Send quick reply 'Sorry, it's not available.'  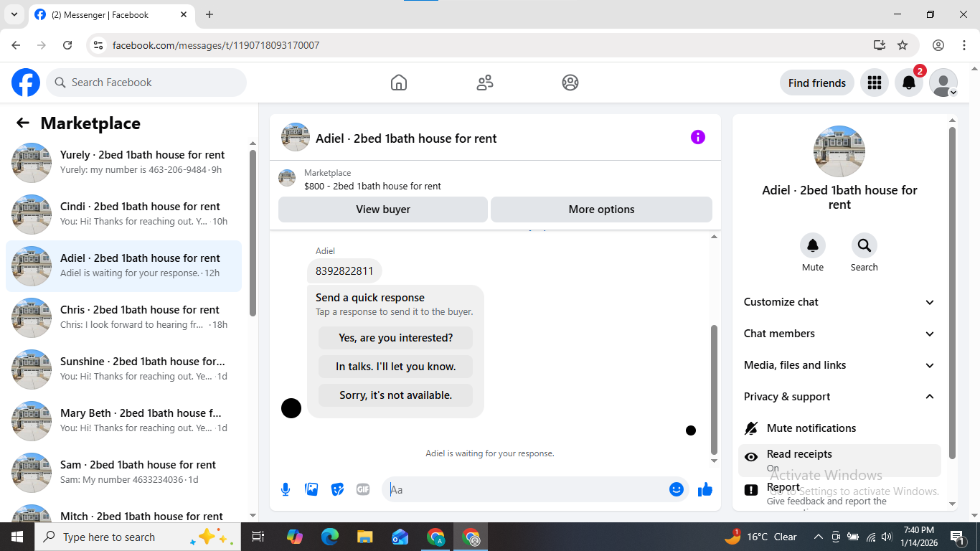click(396, 395)
